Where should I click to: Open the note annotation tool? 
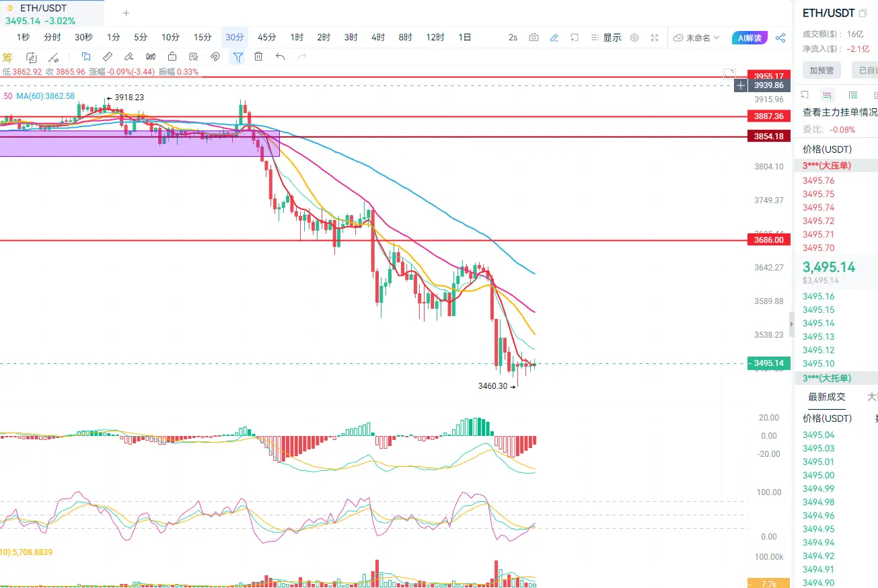[194, 57]
